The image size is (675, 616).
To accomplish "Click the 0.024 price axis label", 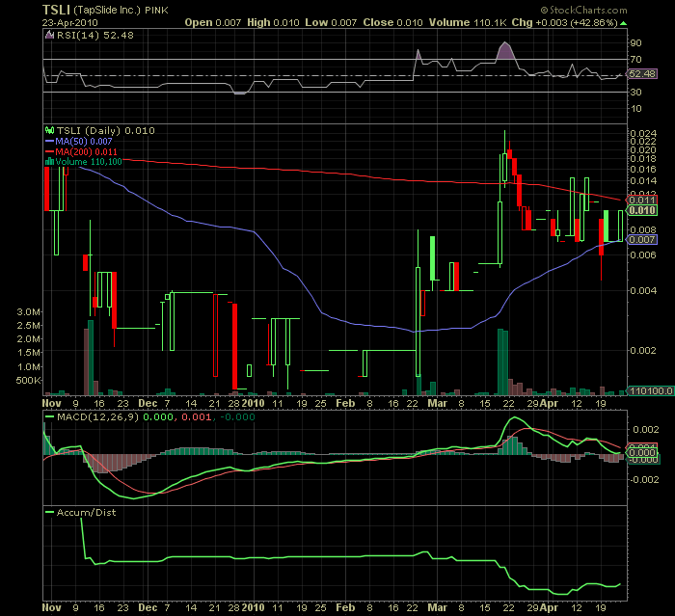I will click(x=643, y=133).
